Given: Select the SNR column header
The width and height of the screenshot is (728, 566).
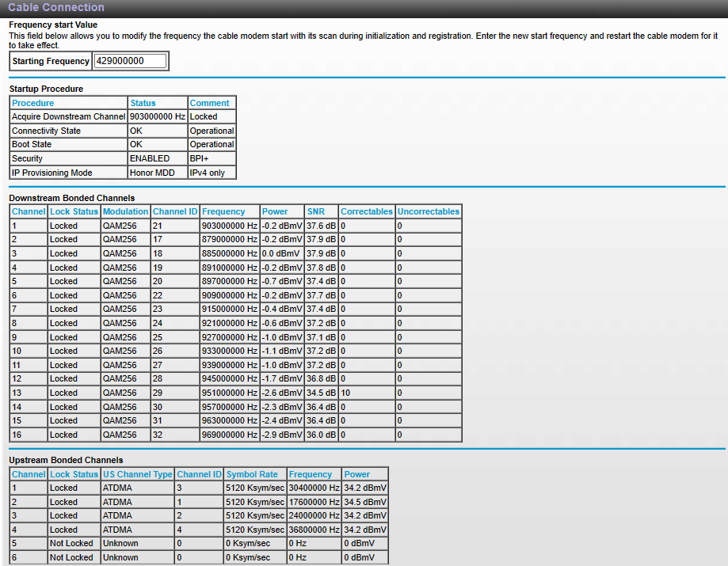Looking at the screenshot, I should pyautogui.click(x=315, y=211).
